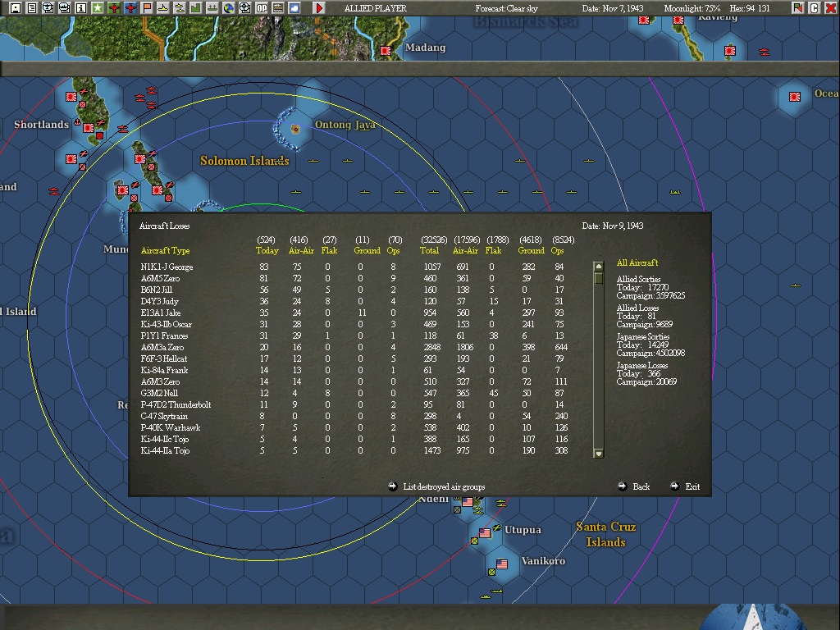Image resolution: width=840 pixels, height=630 pixels.
Task: Click the scroll down arrow of losses list
Action: pos(599,453)
